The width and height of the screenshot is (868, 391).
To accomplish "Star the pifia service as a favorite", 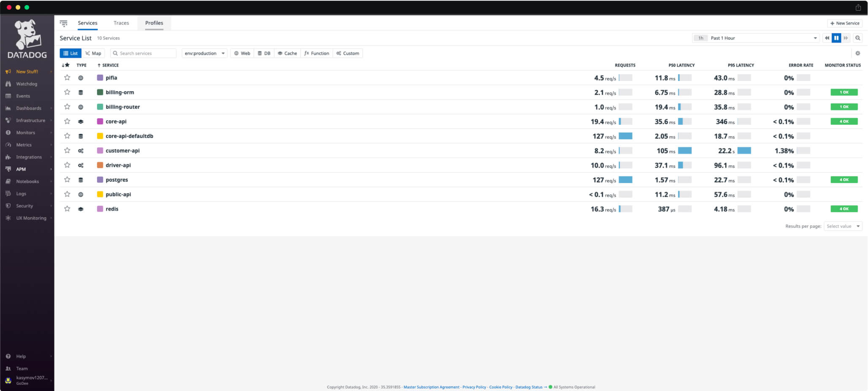I will pos(67,78).
